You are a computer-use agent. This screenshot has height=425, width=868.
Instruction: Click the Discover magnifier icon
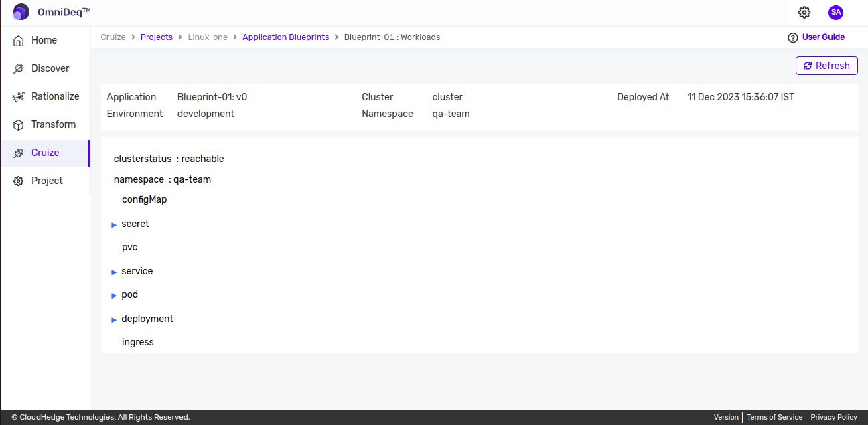pos(19,68)
